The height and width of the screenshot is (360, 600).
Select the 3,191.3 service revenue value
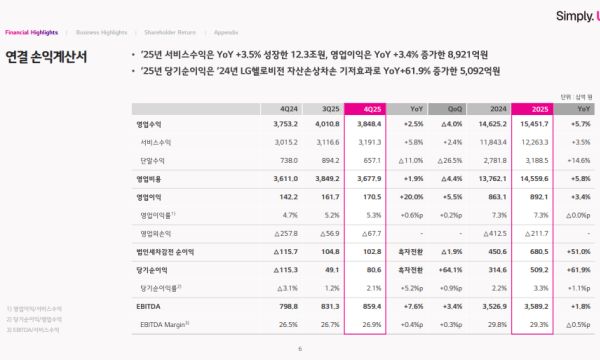click(370, 142)
